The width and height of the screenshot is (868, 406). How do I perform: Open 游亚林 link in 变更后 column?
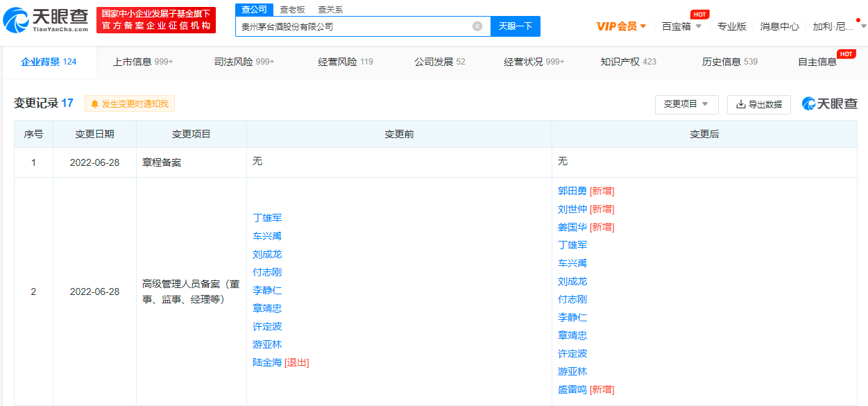coord(572,371)
